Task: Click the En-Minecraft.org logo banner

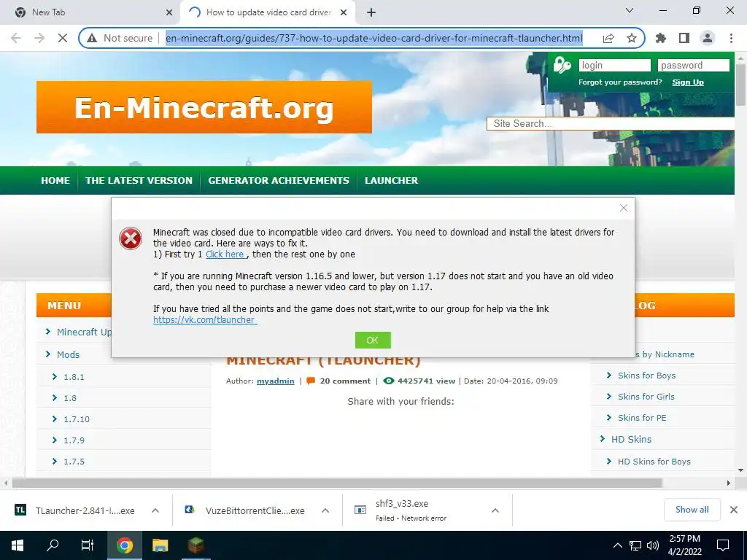Action: tap(204, 107)
